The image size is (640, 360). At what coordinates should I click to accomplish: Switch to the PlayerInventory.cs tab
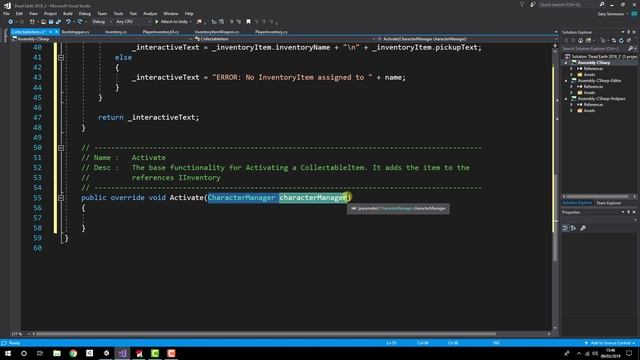click(271, 32)
